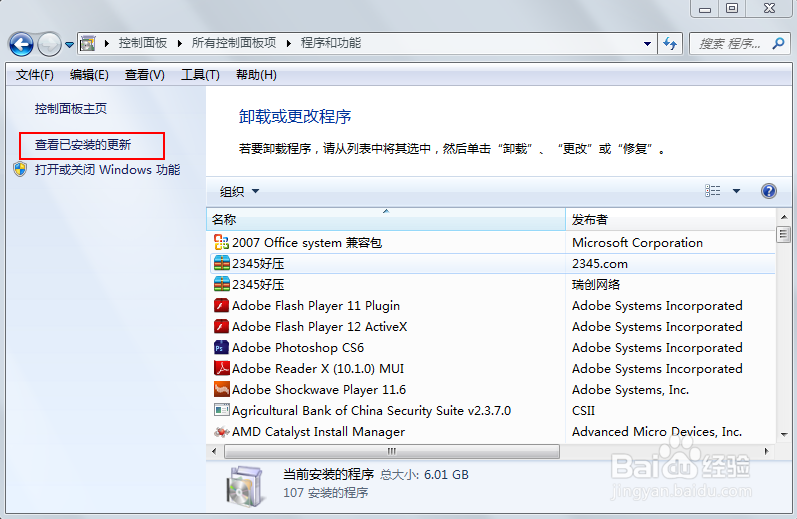Select 2345好压 icon published by 瑞创网络

tap(222, 284)
